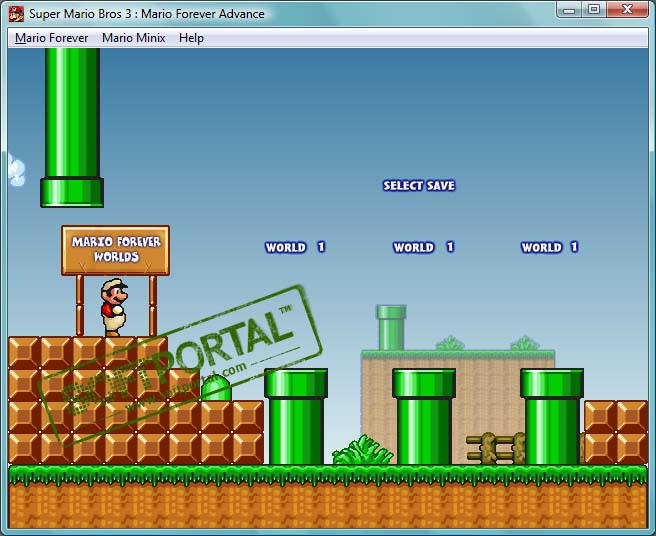Click the Mario Forever Worlds signboard

click(x=115, y=250)
